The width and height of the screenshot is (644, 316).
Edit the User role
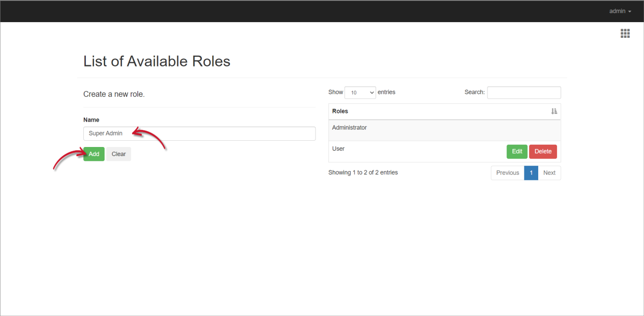[517, 151]
